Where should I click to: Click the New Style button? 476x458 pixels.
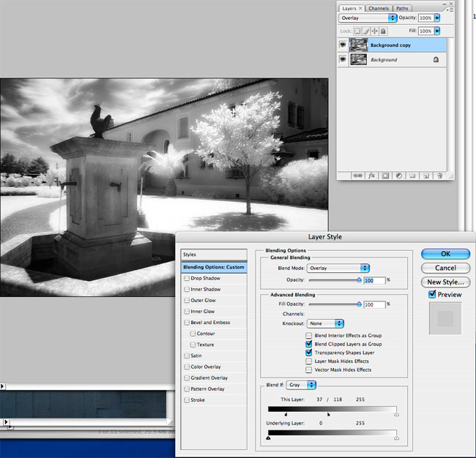445,282
